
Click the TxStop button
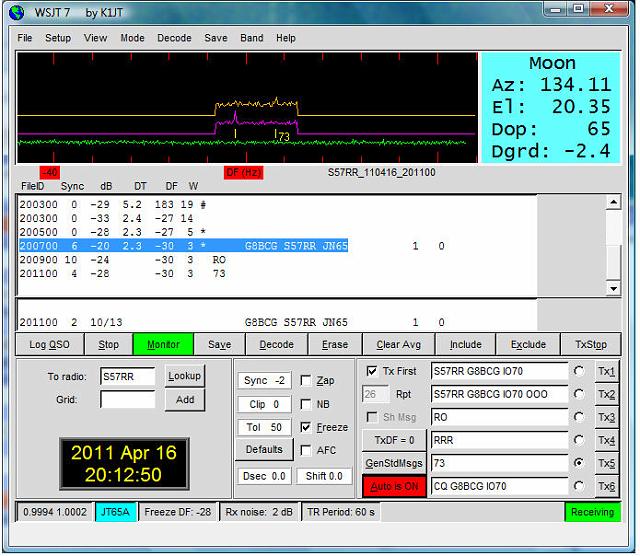(591, 345)
